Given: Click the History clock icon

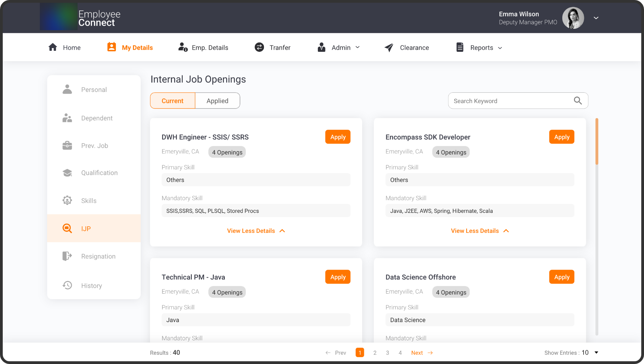Looking at the screenshot, I should pyautogui.click(x=67, y=285).
